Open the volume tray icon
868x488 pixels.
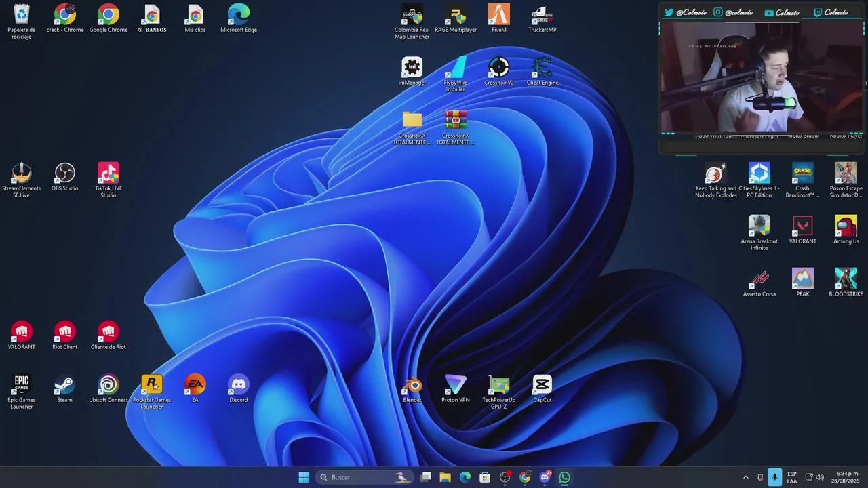tap(820, 477)
